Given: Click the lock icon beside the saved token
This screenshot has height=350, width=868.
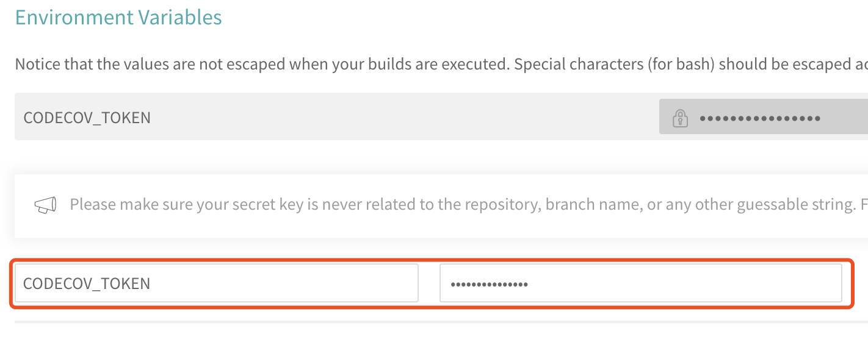Looking at the screenshot, I should (680, 118).
